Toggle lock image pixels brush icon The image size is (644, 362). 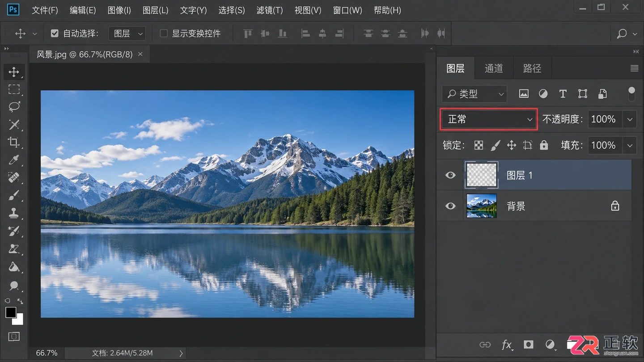[x=496, y=145]
